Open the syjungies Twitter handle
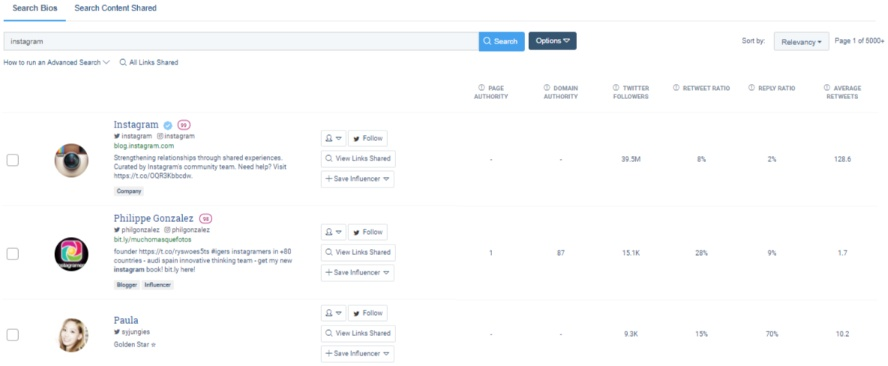 [x=132, y=331]
